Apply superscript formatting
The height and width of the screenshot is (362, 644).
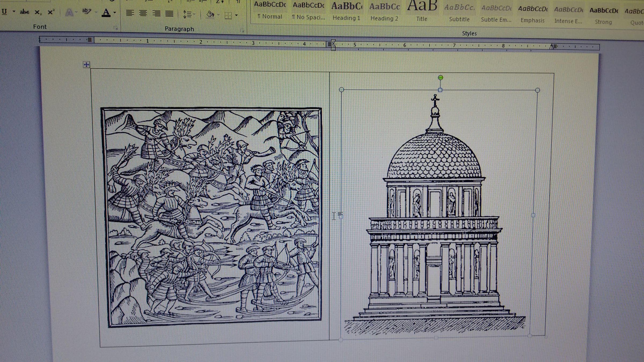(x=50, y=12)
